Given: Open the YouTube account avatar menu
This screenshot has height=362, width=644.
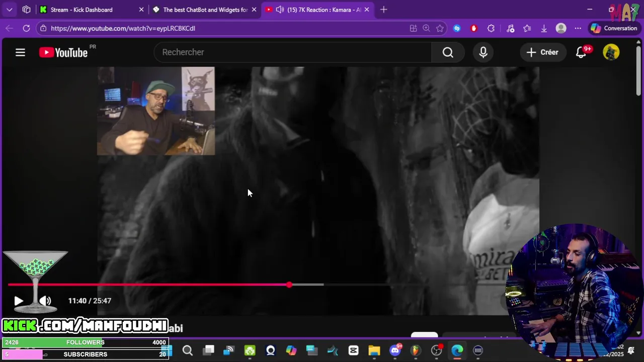Looking at the screenshot, I should click(x=611, y=52).
